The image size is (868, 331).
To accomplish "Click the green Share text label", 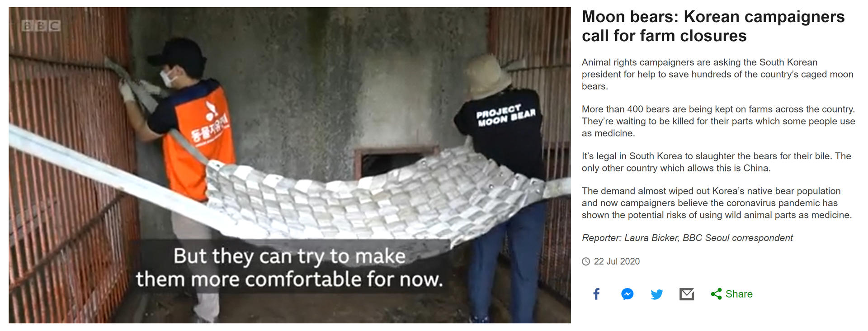I will 739,294.
